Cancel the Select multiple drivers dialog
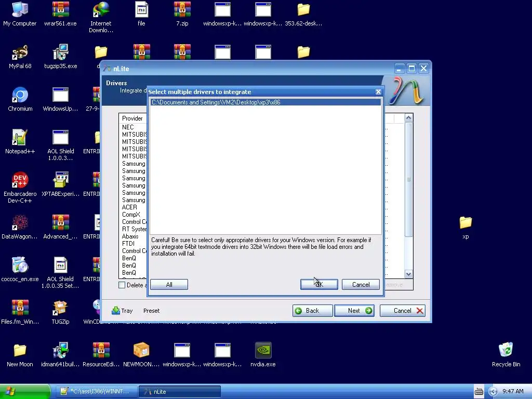Viewport: 532px width, 399px height. point(361,284)
